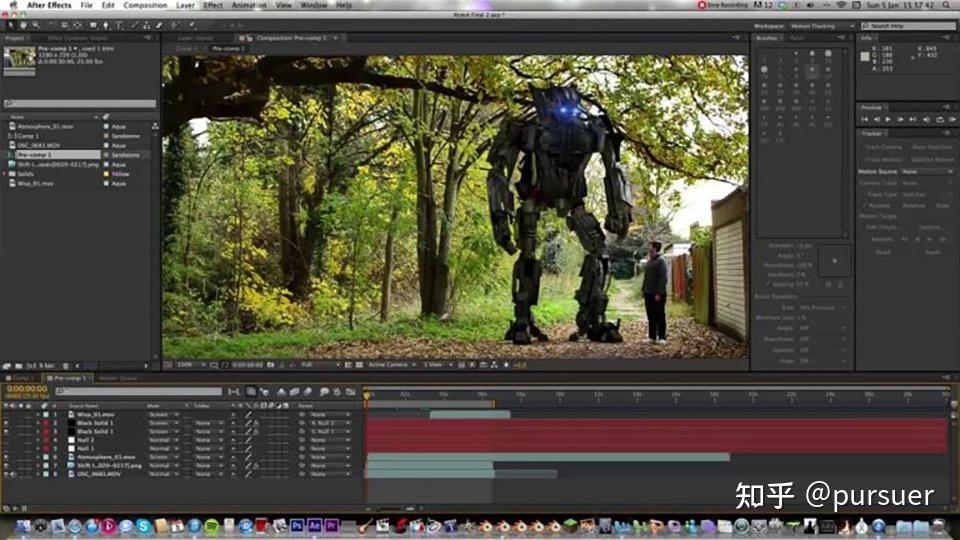Hide the first Black Solid 1 layer
The image size is (960, 540).
(6, 423)
